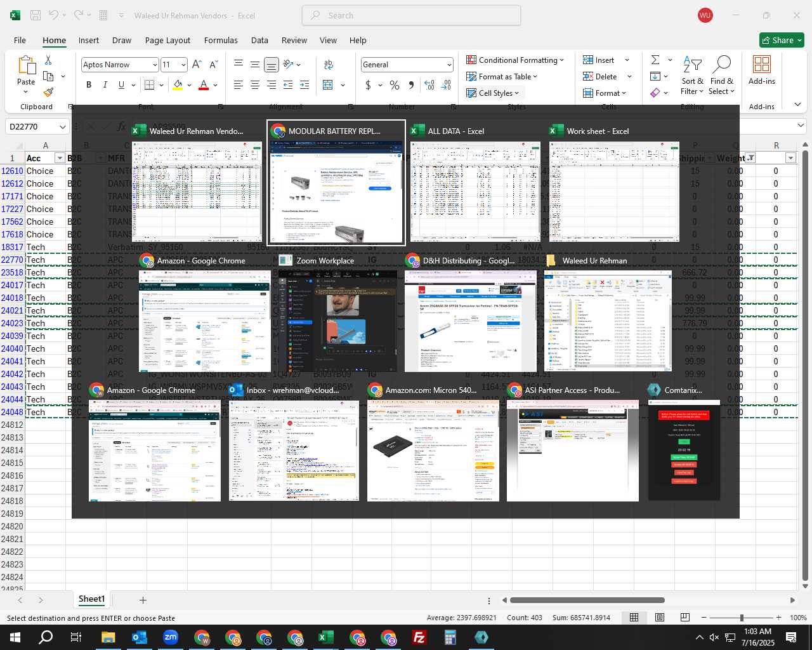Click the Increase Decimal icon
Viewport: 812px width, 650px height.
tap(429, 85)
